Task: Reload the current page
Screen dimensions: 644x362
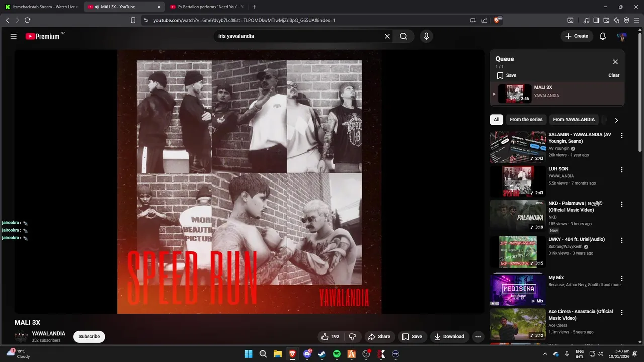Action: point(27,20)
